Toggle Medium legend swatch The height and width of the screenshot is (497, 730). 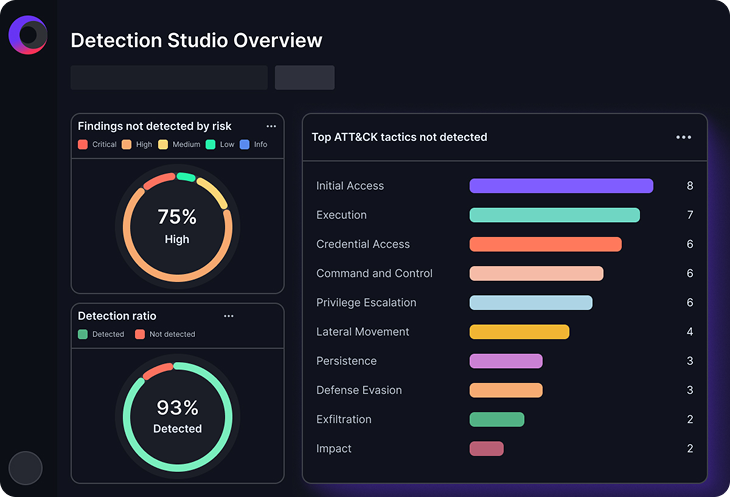point(163,145)
